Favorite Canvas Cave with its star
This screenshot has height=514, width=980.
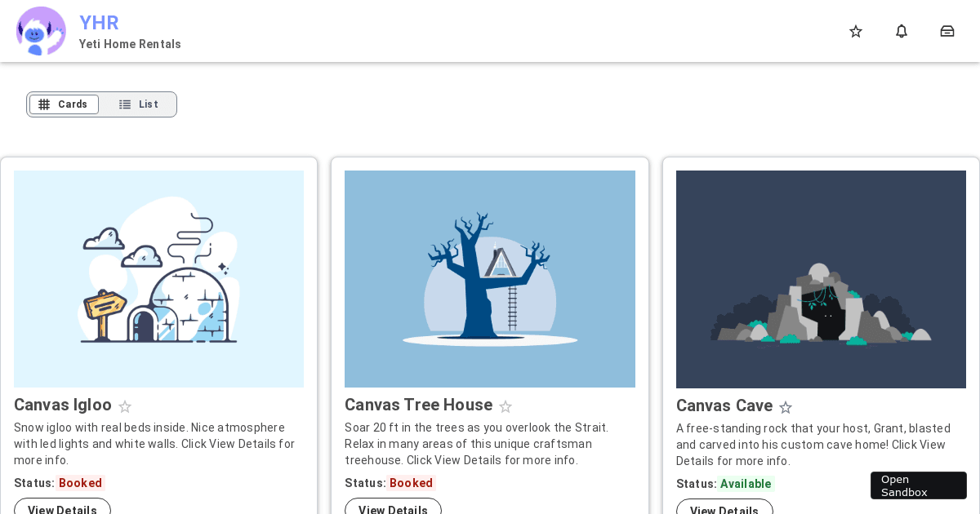point(786,407)
